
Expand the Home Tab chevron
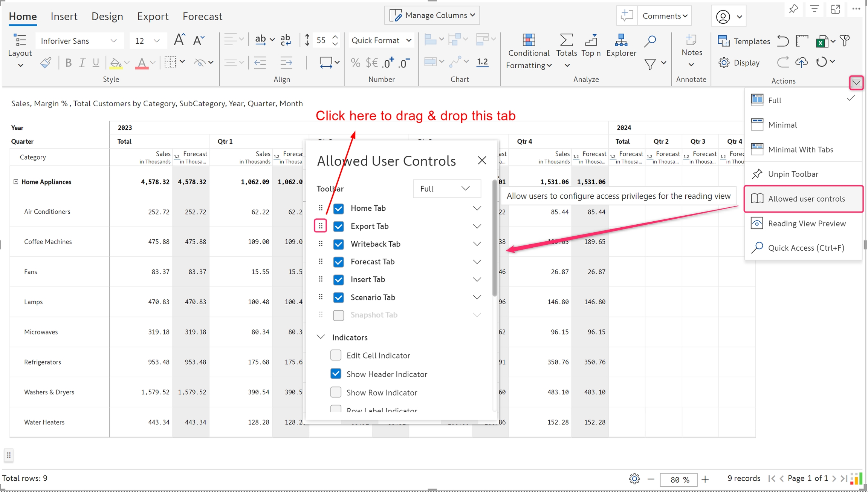(x=477, y=208)
